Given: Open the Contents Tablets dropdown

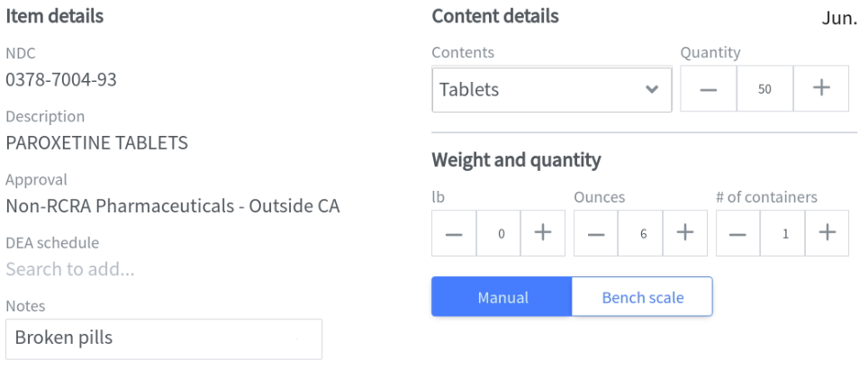Looking at the screenshot, I should tap(552, 89).
